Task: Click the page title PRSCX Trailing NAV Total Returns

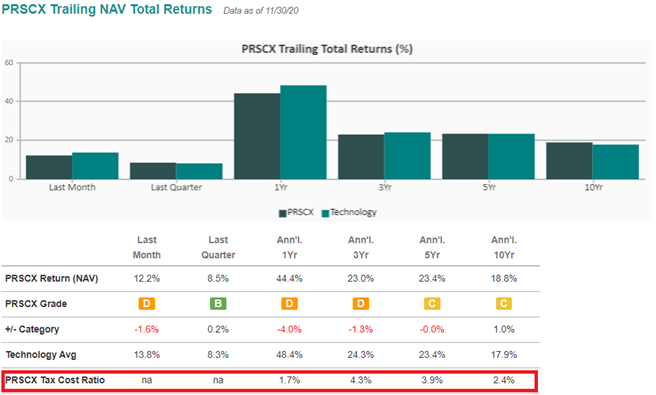Action: pyautogui.click(x=107, y=9)
